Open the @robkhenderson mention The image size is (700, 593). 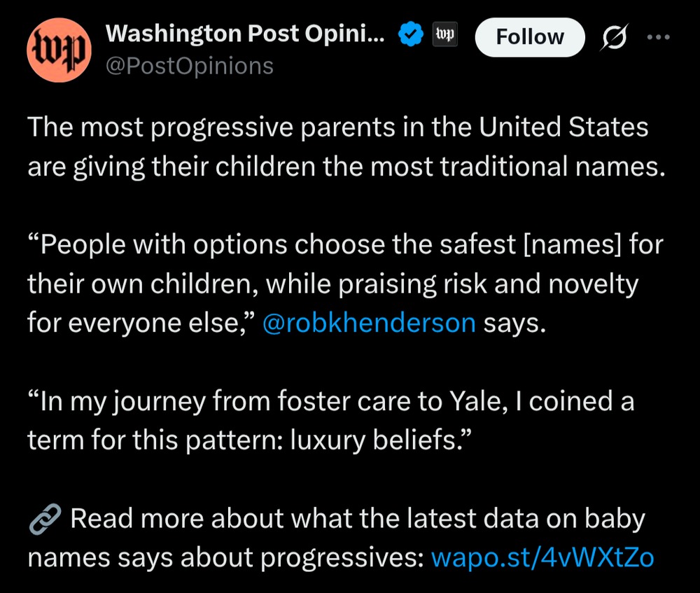coord(369,323)
